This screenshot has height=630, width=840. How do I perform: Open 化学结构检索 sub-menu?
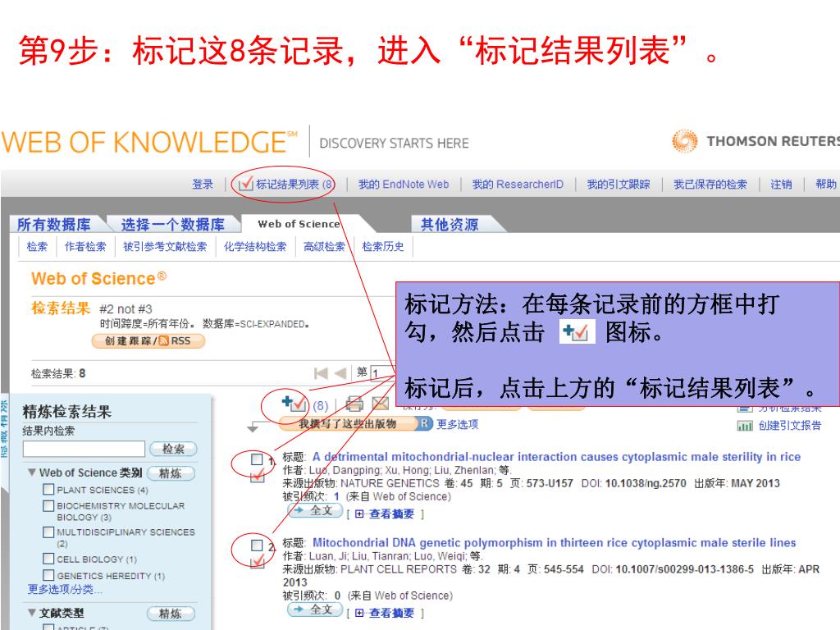coord(255,246)
